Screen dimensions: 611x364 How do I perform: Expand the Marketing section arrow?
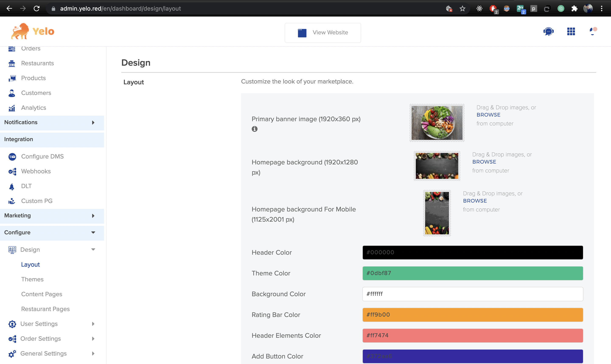pos(93,216)
